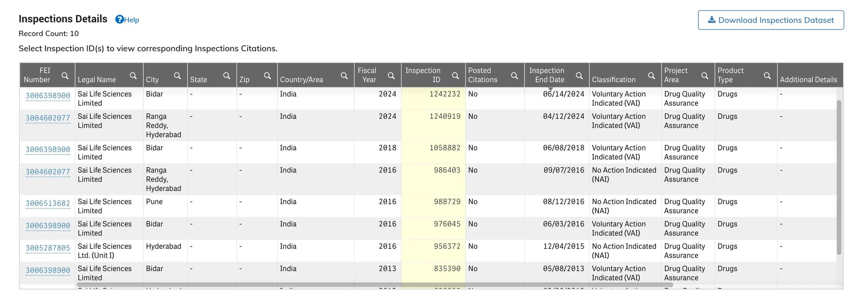Click Project Area column search icon
The image size is (868, 304).
tap(705, 76)
